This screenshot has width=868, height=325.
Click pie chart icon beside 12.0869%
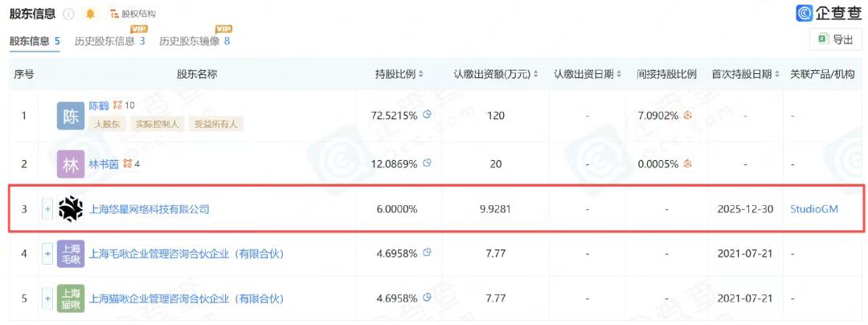click(x=427, y=163)
